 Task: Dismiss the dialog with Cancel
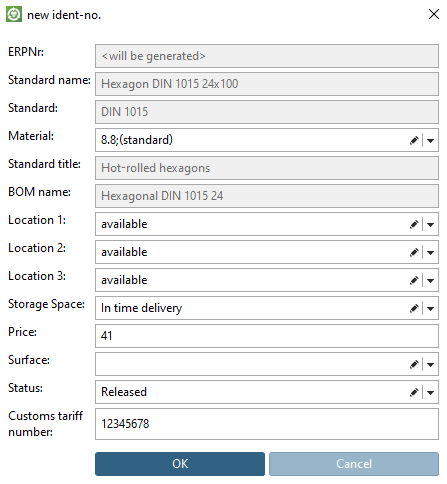point(354,464)
